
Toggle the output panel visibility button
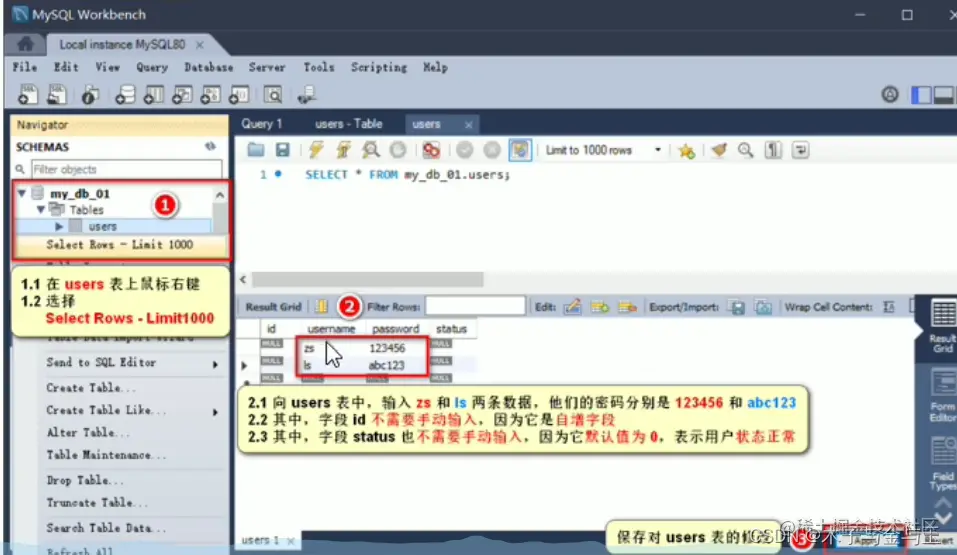(944, 95)
